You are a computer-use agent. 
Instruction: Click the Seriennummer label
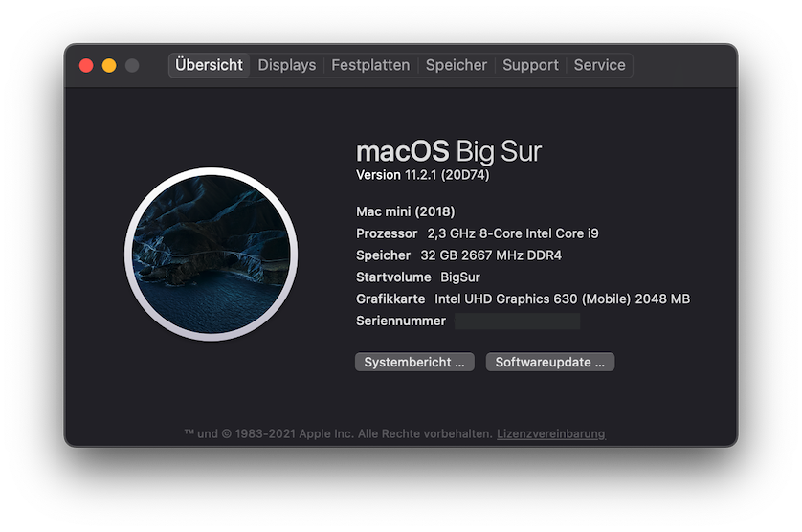tap(401, 321)
